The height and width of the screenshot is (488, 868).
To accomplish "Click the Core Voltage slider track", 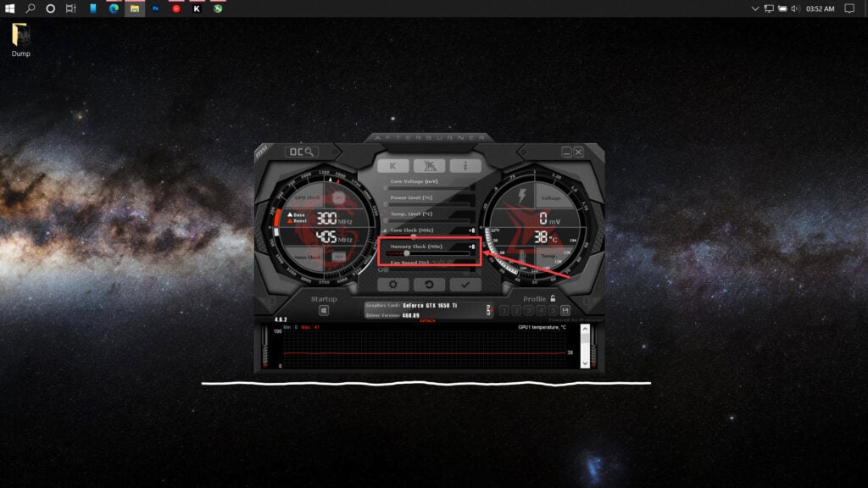I will (x=430, y=188).
